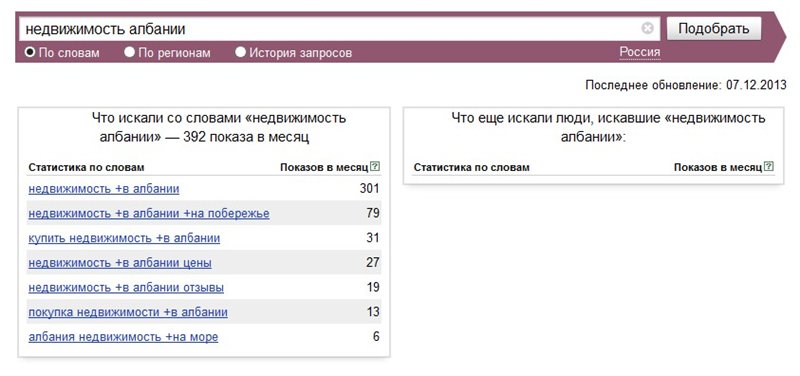
Task: Click the left Показов в месяц column header
Action: pyautogui.click(x=324, y=167)
